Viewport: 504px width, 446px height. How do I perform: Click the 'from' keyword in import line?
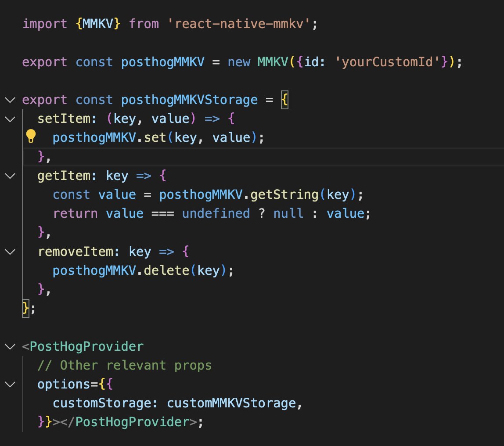click(x=144, y=24)
